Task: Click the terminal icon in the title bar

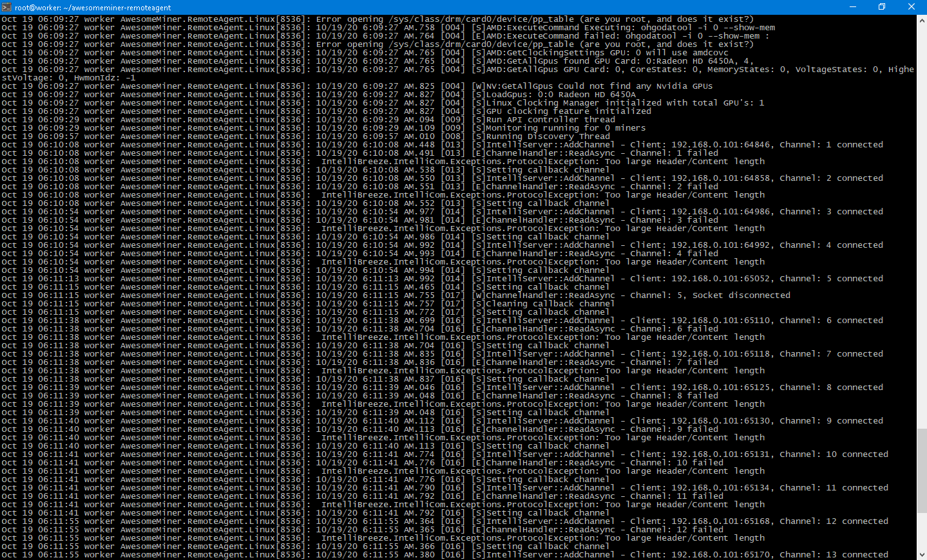Action: pyautogui.click(x=7, y=7)
